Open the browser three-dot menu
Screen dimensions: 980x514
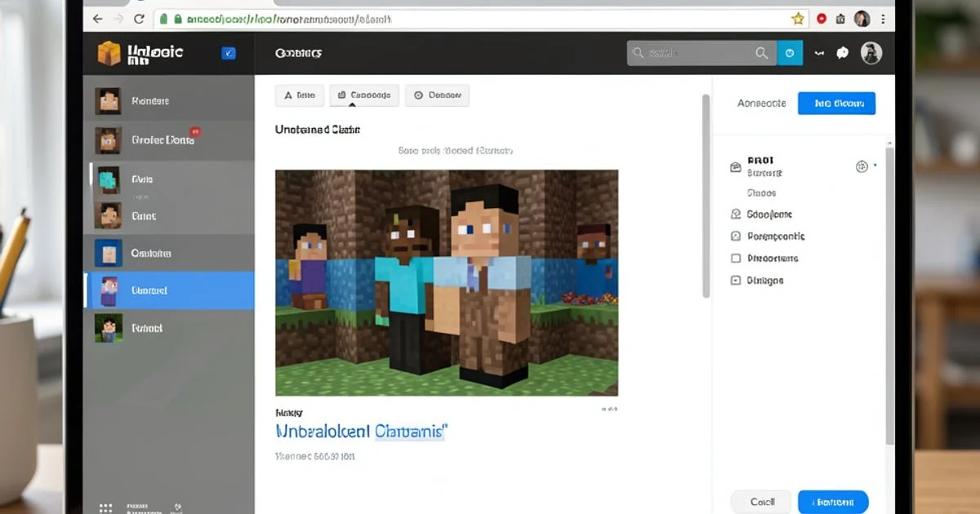pyautogui.click(x=884, y=17)
